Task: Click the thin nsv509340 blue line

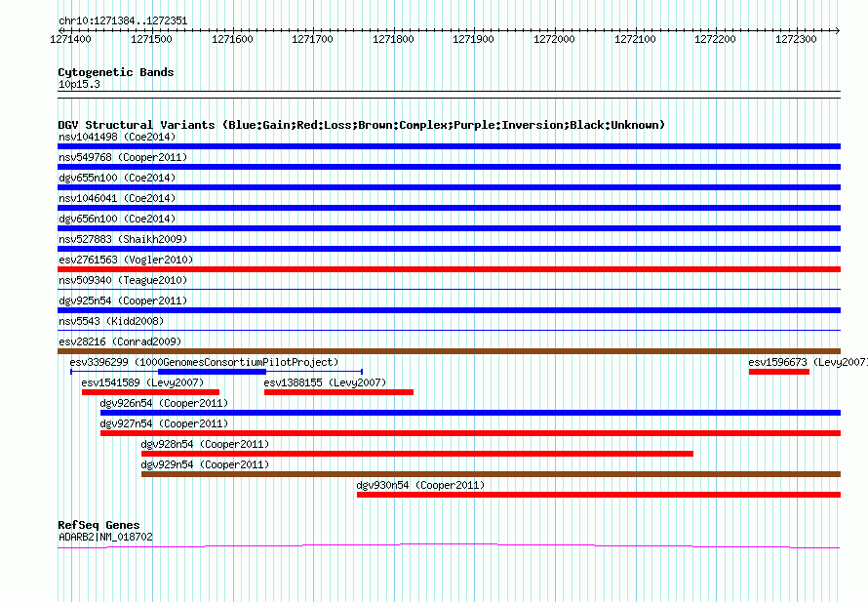Action: [449, 289]
